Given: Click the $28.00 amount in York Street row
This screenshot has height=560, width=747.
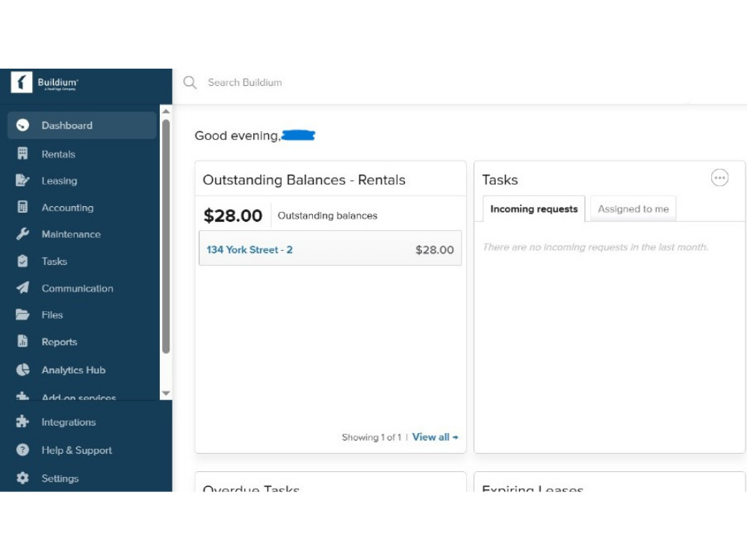Looking at the screenshot, I should point(435,249).
